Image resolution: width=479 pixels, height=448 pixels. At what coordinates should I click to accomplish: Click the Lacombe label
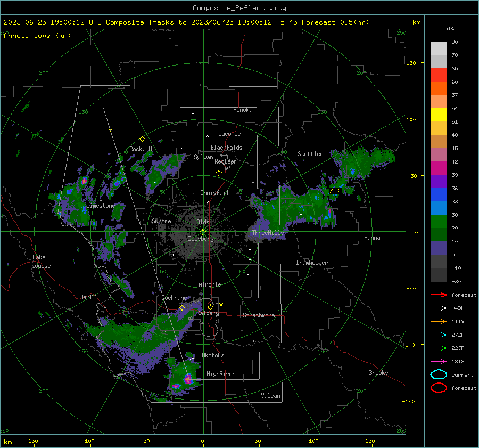229,134
